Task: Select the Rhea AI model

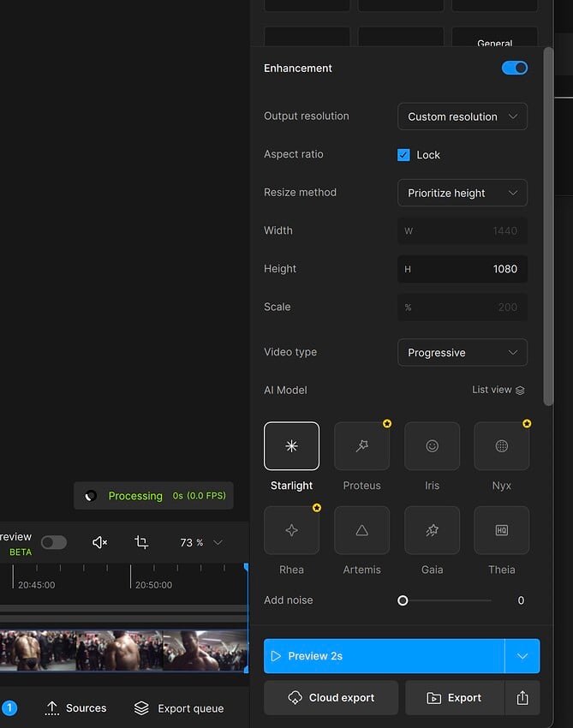Action: pyautogui.click(x=291, y=530)
